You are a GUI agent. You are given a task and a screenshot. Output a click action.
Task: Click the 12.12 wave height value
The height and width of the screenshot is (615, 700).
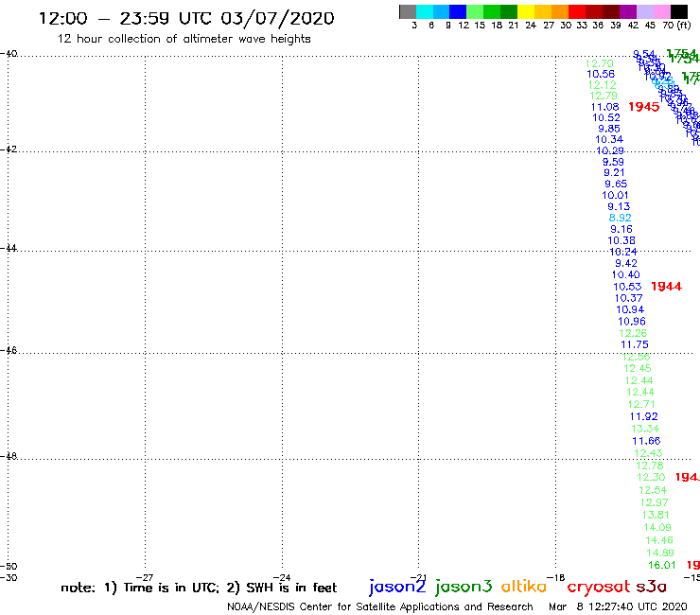pos(603,85)
